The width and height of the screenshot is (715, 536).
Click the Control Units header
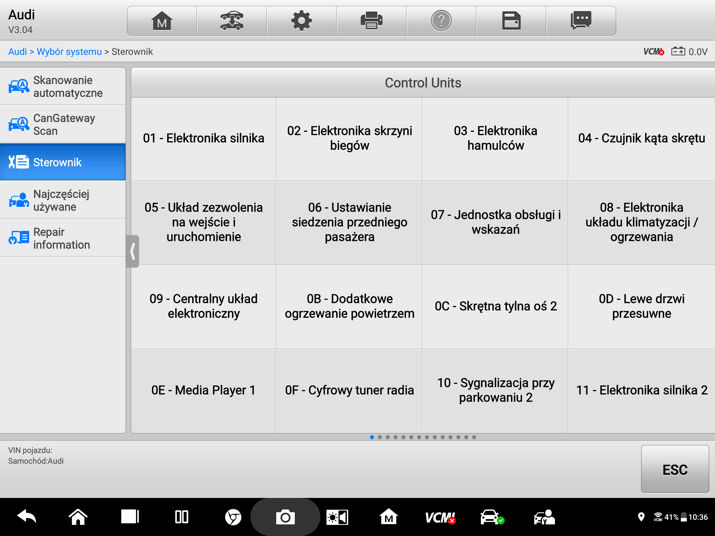click(x=423, y=83)
